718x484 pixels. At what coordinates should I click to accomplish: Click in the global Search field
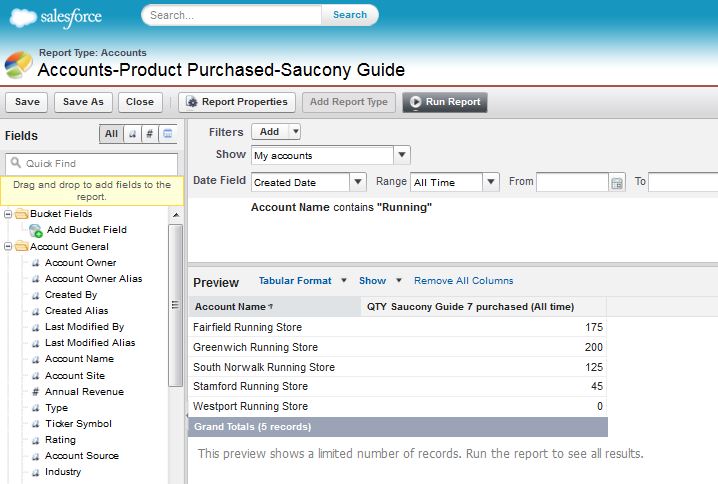pos(231,15)
